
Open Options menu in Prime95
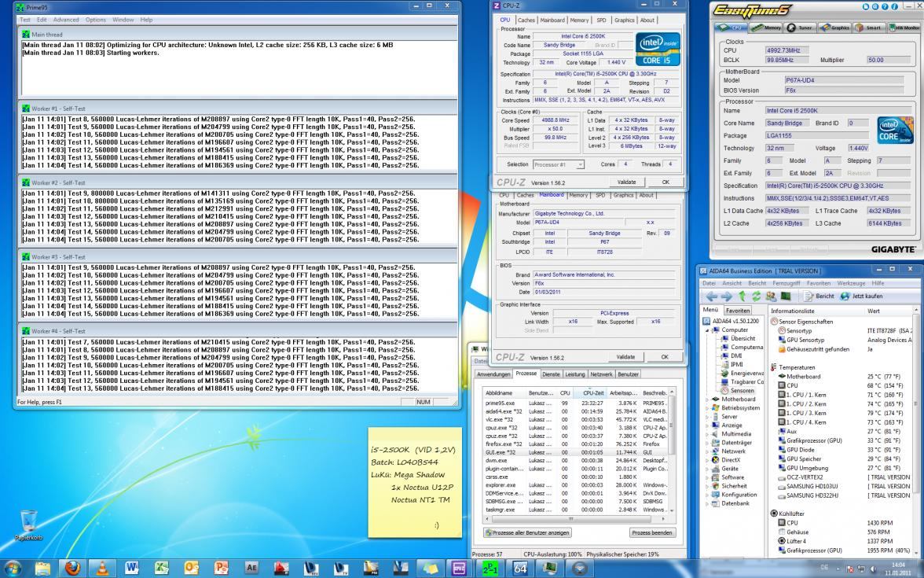(x=96, y=20)
